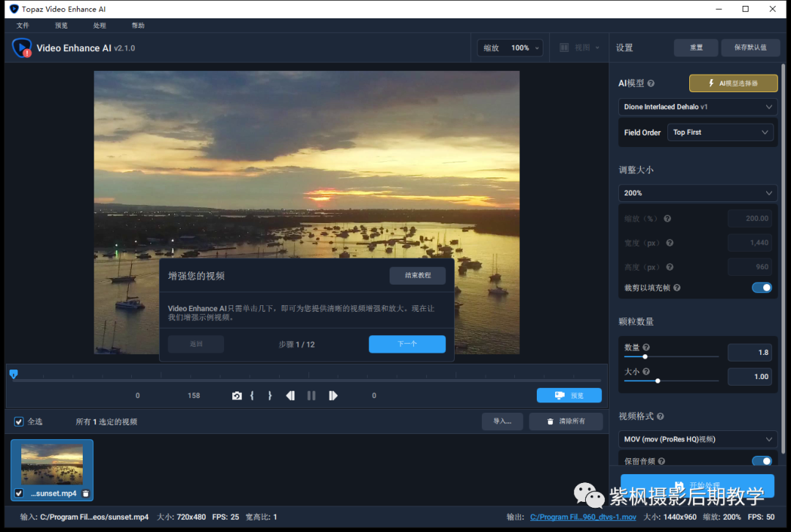Image resolution: width=791 pixels, height=532 pixels.
Task: Open the MOV ProRes HQ format dropdown
Action: 698,439
